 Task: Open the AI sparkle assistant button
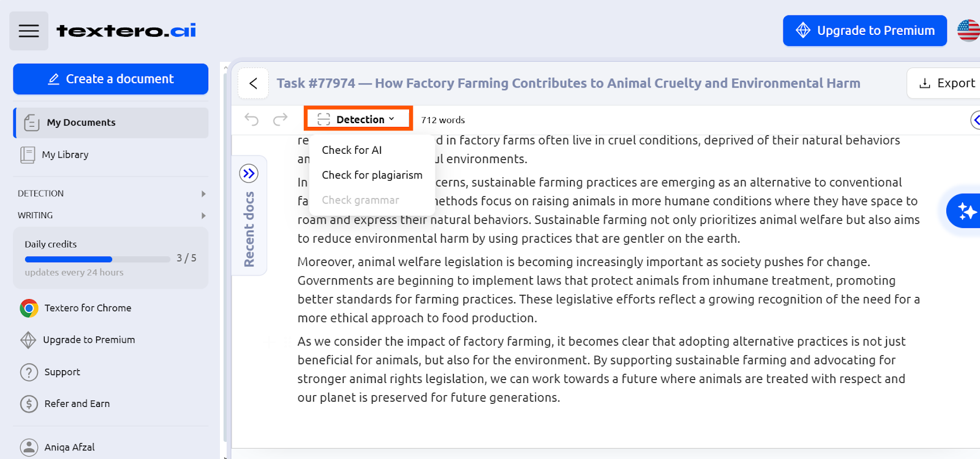coord(964,211)
